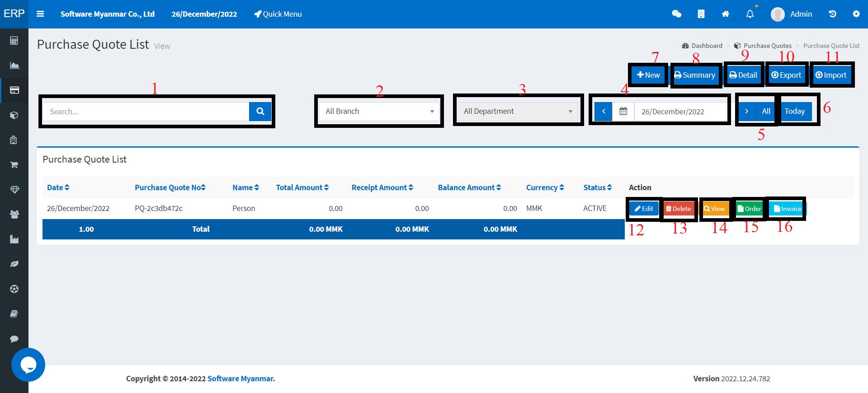Go to home via house icon
Image resolution: width=868 pixels, height=393 pixels.
point(725,14)
